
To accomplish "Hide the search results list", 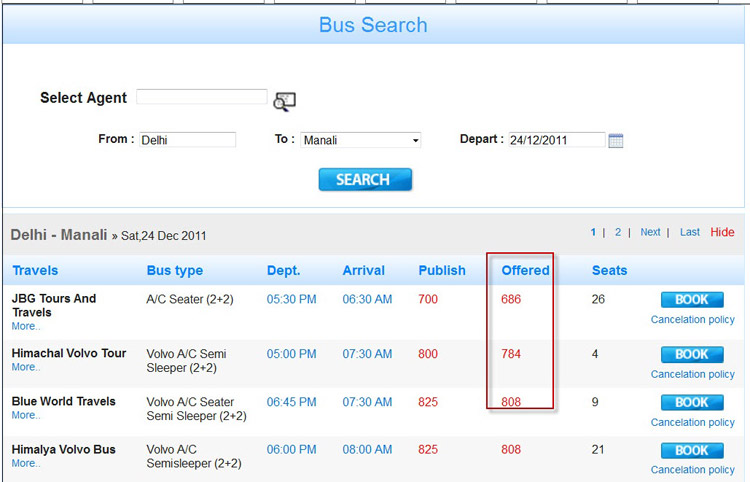I will [x=722, y=232].
